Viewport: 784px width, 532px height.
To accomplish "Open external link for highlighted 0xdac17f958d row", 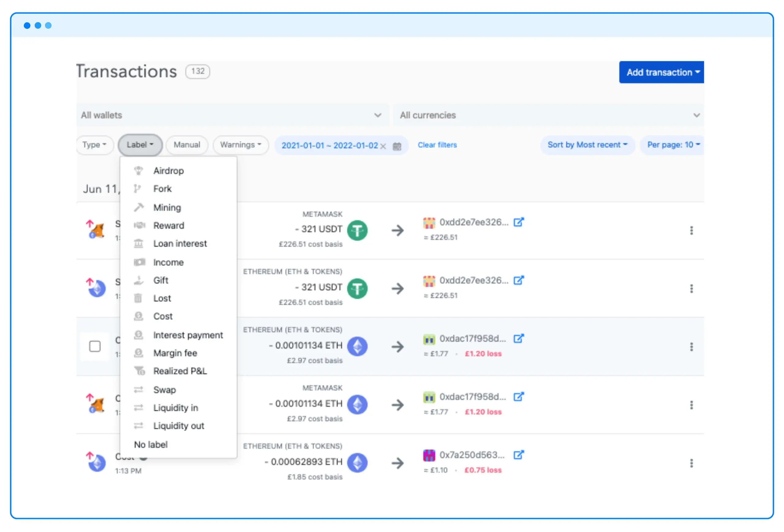I will pos(518,338).
